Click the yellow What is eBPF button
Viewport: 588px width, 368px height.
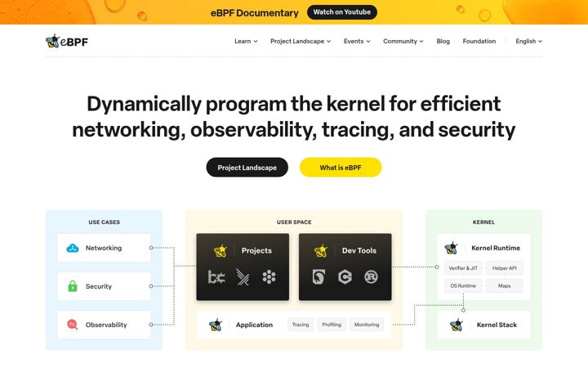click(341, 168)
